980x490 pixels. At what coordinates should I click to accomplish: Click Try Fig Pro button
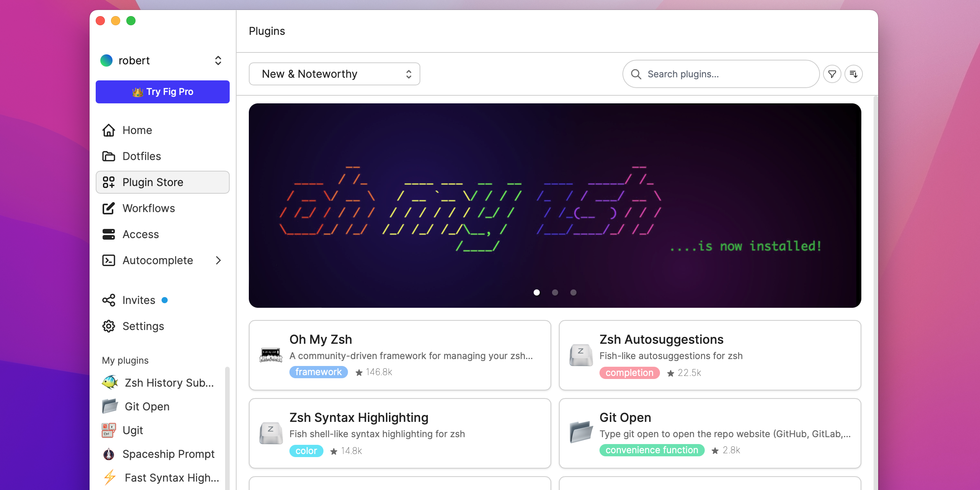pos(162,92)
